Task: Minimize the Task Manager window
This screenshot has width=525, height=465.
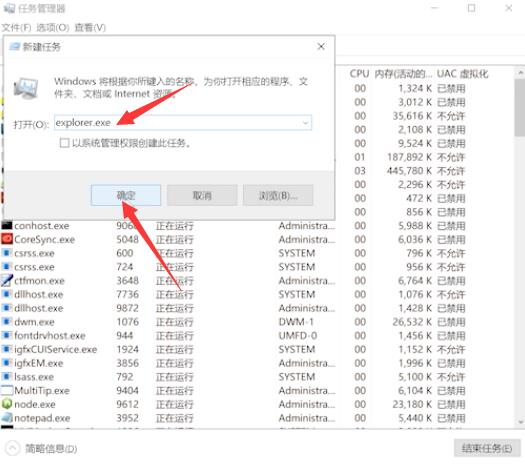Action: click(435, 8)
